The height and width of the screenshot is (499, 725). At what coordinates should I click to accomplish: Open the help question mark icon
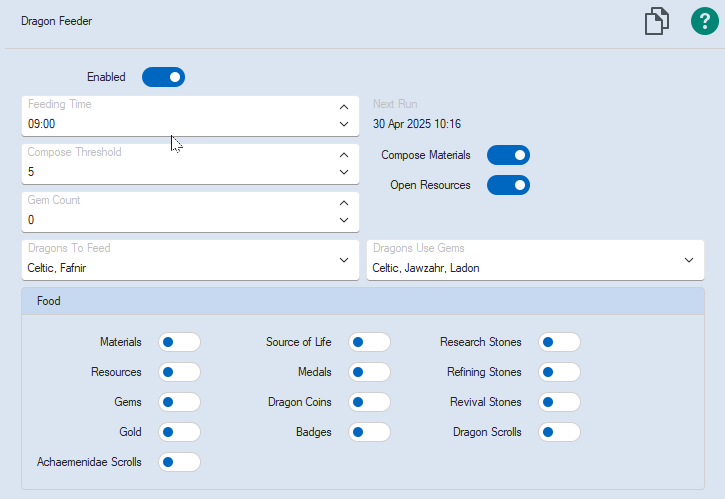click(705, 21)
